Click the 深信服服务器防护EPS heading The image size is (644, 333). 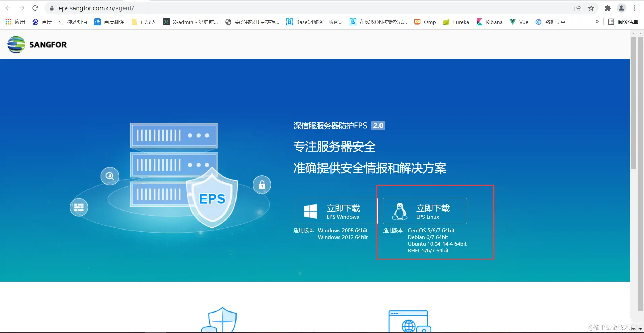330,126
